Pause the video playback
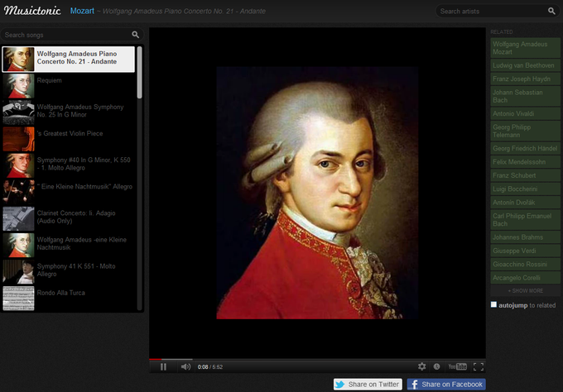 pyautogui.click(x=163, y=366)
